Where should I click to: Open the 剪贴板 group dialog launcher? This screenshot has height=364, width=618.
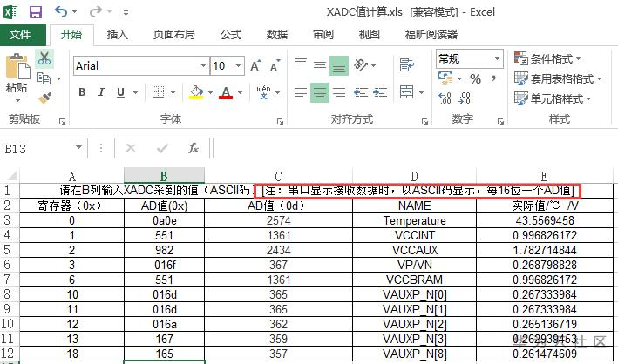(62, 122)
